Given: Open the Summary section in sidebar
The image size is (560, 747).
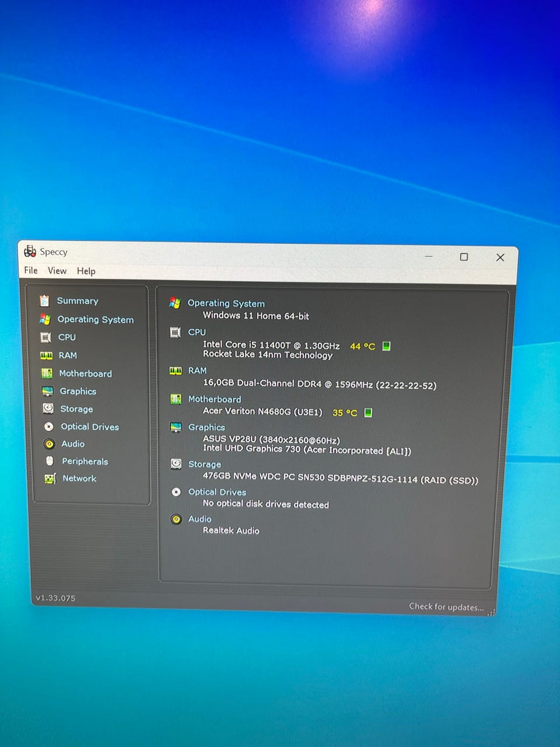Looking at the screenshot, I should coord(77,301).
